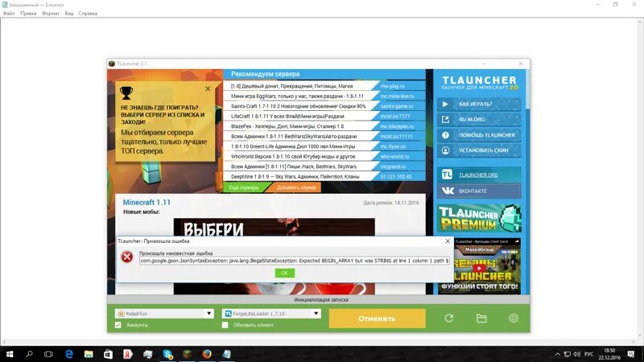Open taskbar search magnifier
The width and height of the screenshot is (644, 362).
coord(29,354)
